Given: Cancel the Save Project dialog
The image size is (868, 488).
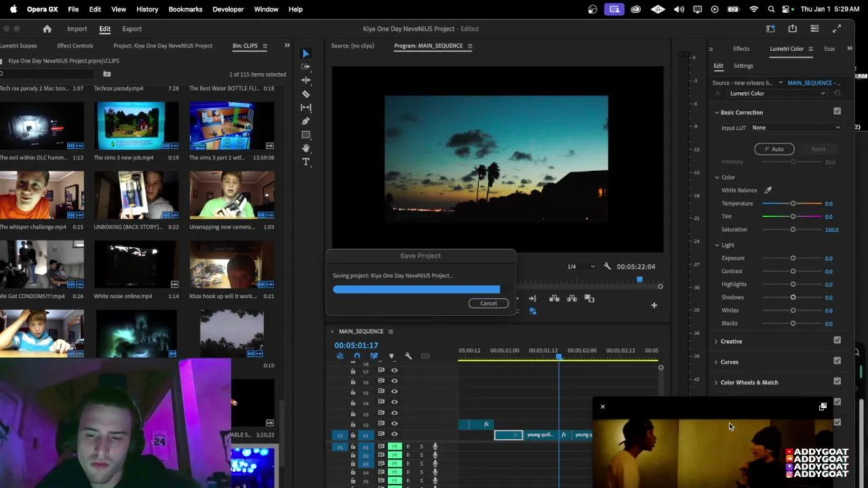Looking at the screenshot, I should pos(488,304).
